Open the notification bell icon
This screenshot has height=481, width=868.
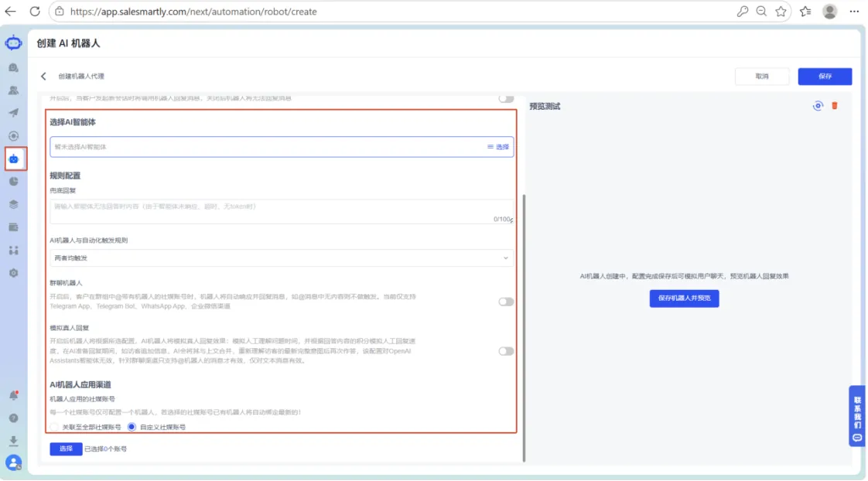pyautogui.click(x=13, y=395)
